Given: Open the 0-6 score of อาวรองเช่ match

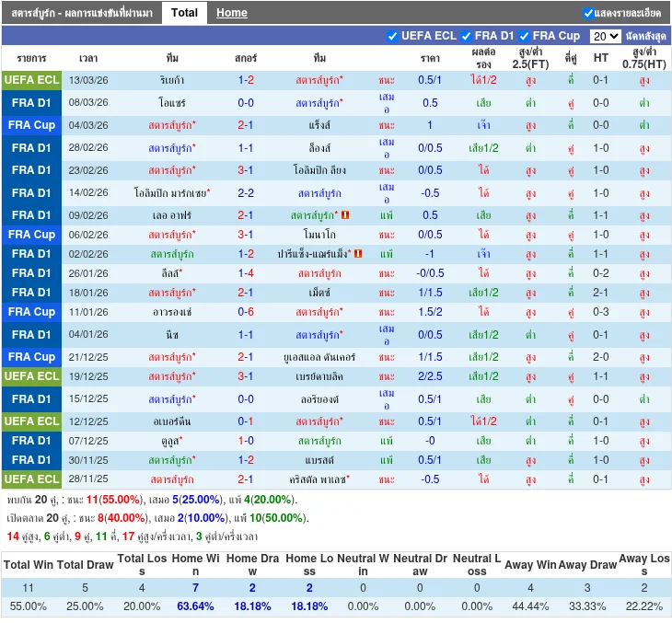Looking at the screenshot, I should pos(246,312).
